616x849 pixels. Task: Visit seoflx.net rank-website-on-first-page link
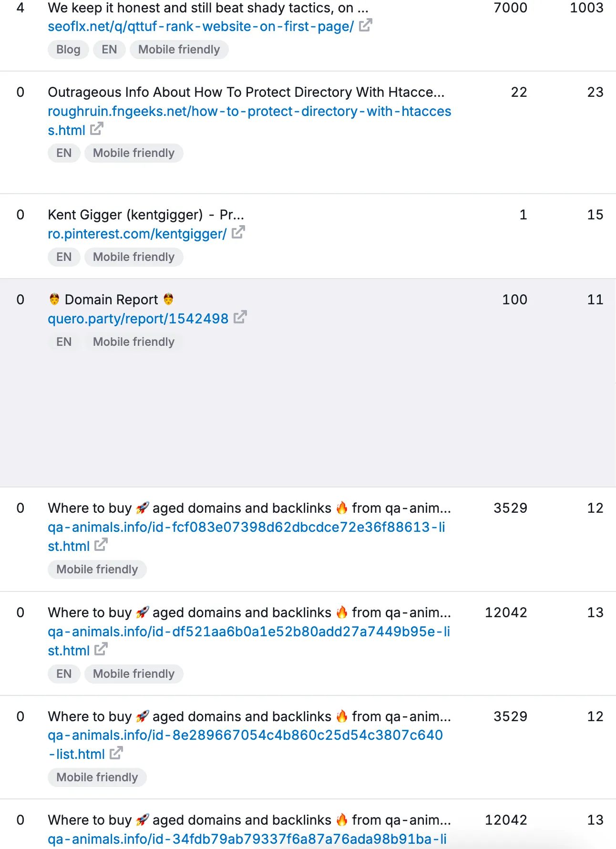tap(201, 26)
